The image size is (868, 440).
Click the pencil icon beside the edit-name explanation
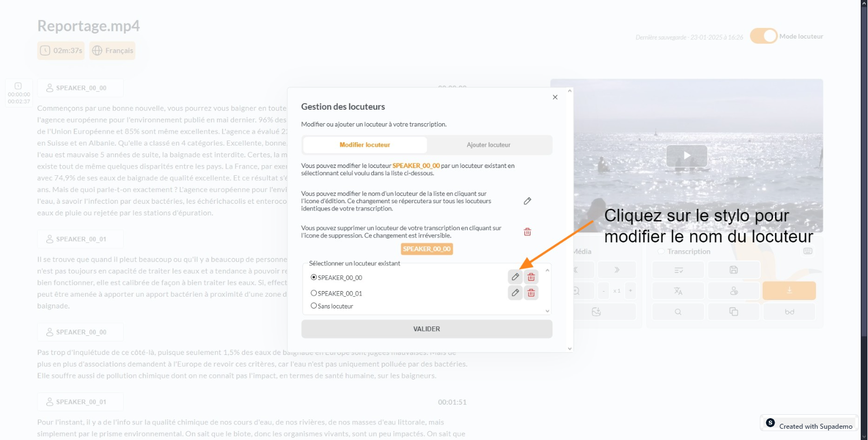527,201
